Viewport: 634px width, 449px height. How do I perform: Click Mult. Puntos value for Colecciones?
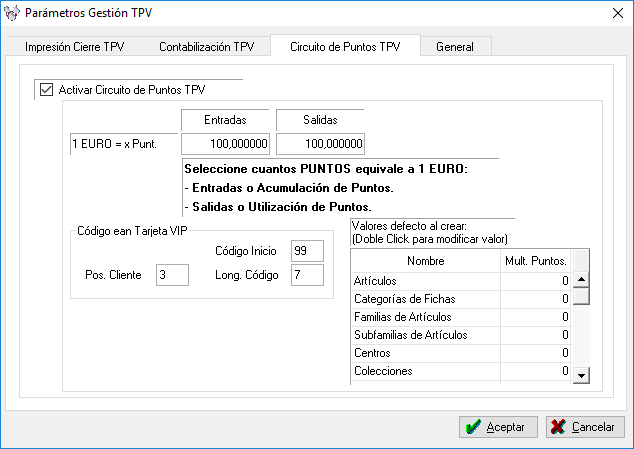coord(536,371)
